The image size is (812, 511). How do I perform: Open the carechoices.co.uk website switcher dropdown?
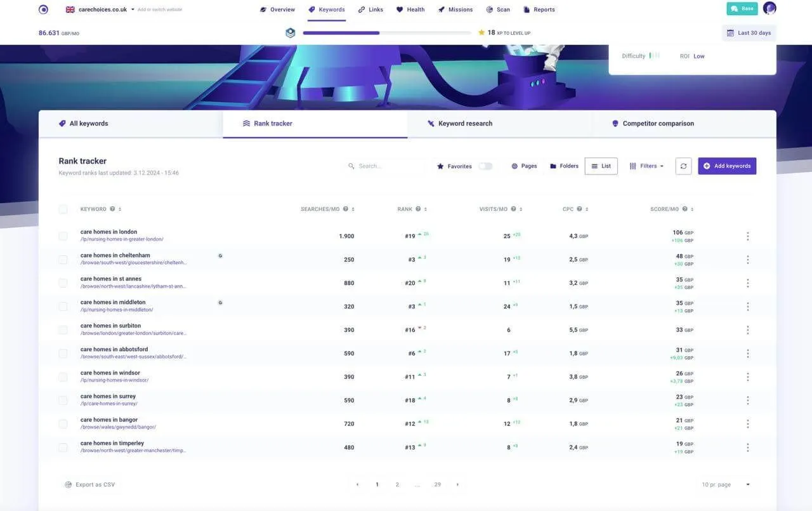point(100,10)
